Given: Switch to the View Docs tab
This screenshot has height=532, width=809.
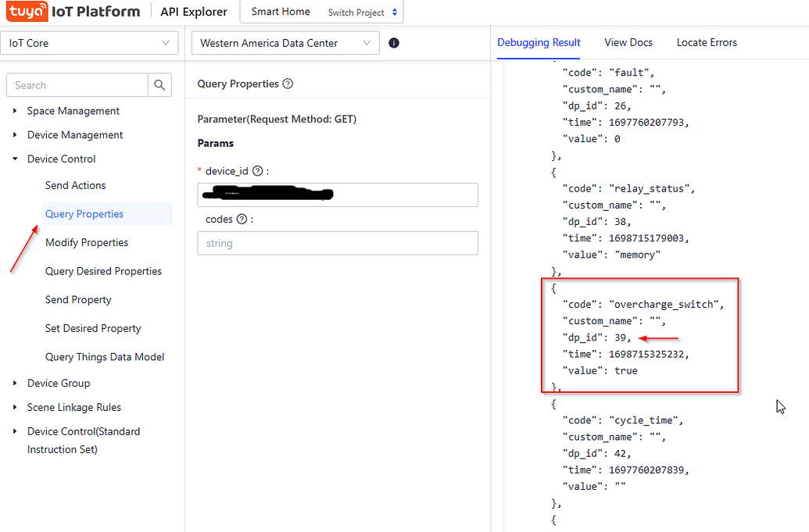Looking at the screenshot, I should click(628, 42).
